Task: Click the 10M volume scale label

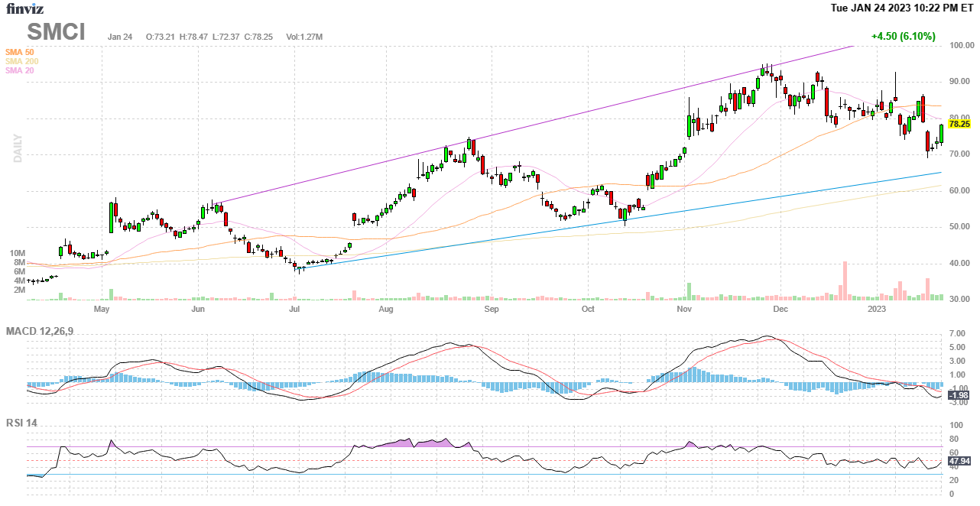Action: click(x=17, y=253)
